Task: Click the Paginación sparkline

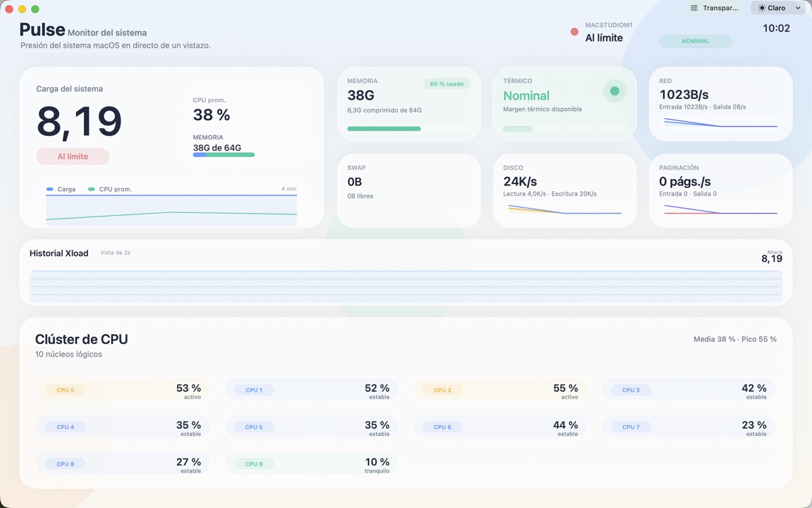Action: pyautogui.click(x=721, y=209)
